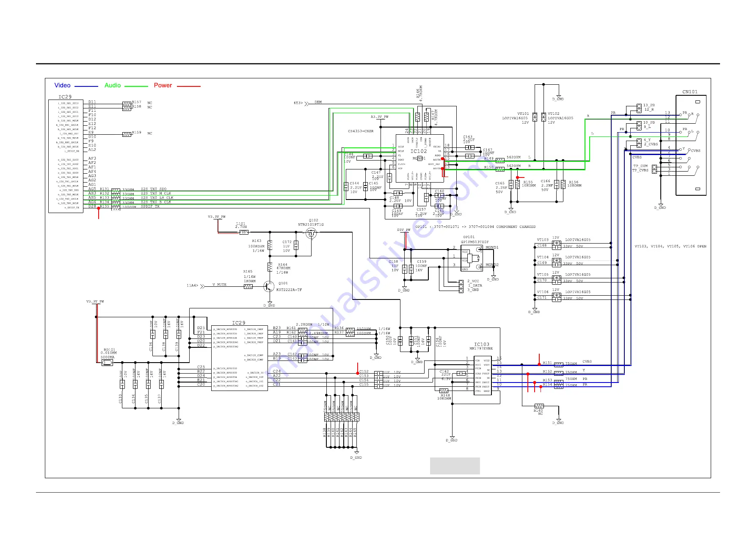Click the red "Power" legend label
The height and width of the screenshot is (535, 756).
163,85
